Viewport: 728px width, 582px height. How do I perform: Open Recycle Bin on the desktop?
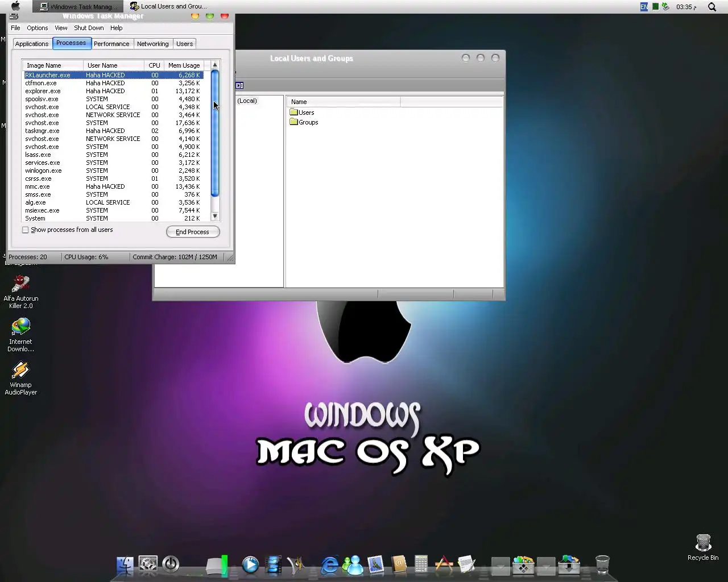(x=703, y=547)
